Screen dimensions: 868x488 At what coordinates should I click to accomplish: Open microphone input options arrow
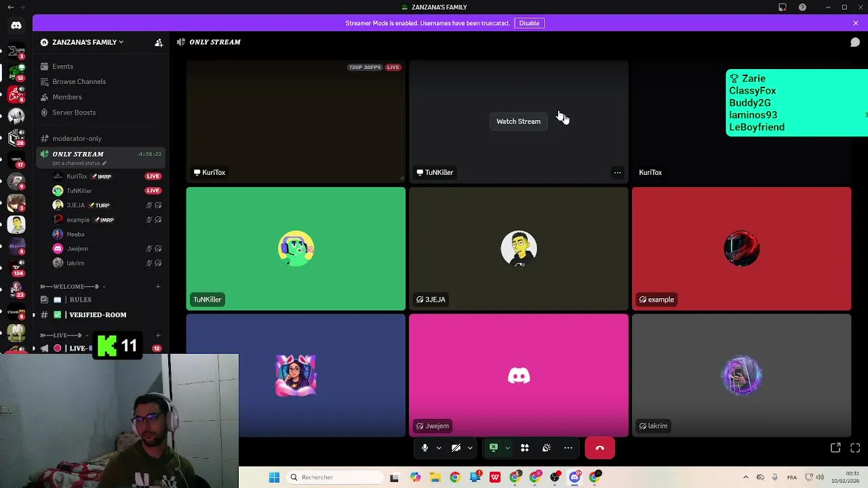point(439,448)
